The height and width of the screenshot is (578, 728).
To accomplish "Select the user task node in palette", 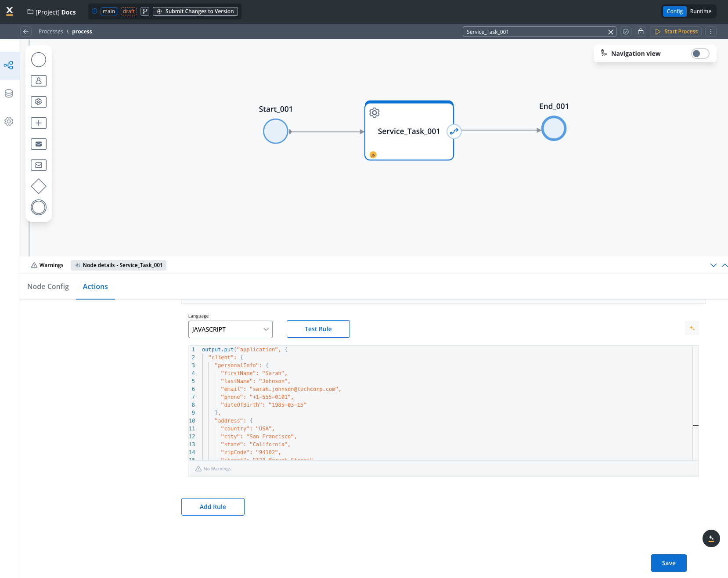I will 39,81.
